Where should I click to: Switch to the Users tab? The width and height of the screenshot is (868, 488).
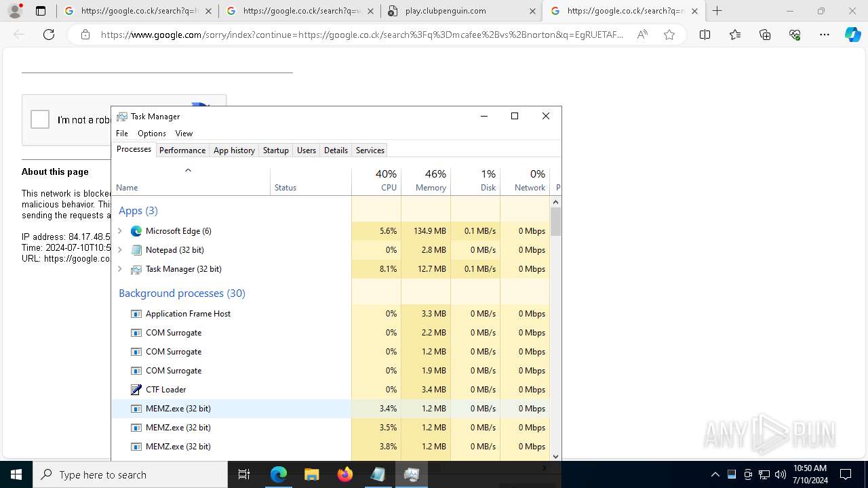(307, 150)
